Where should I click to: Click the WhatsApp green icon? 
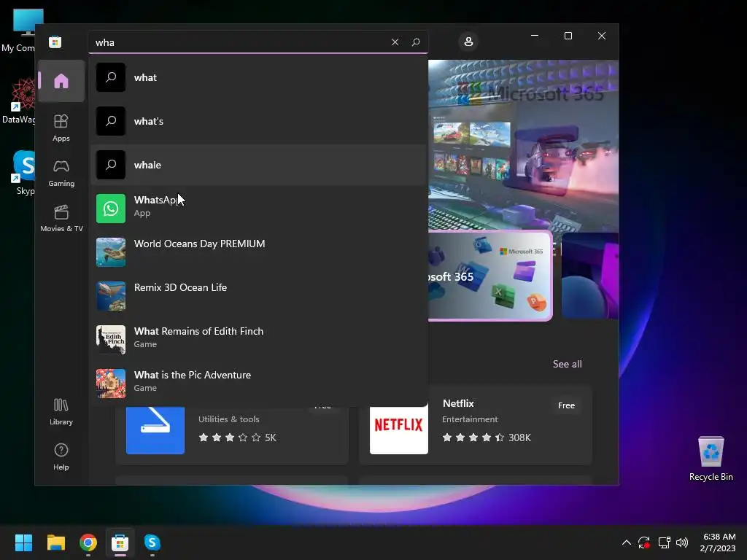[111, 209]
